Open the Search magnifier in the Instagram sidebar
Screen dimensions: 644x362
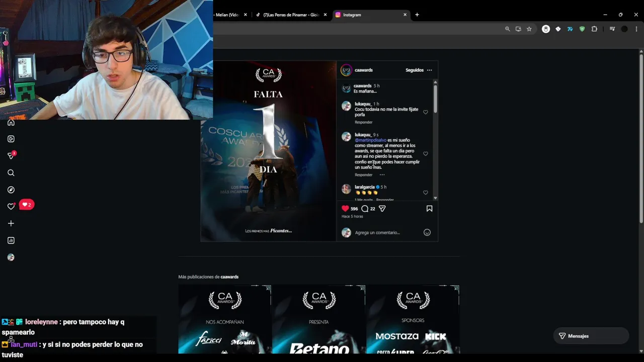[x=11, y=172]
